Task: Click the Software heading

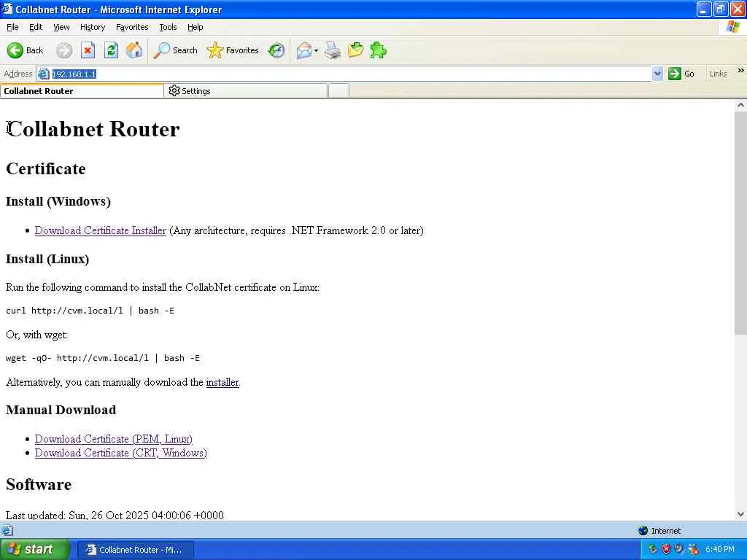Action: [39, 484]
